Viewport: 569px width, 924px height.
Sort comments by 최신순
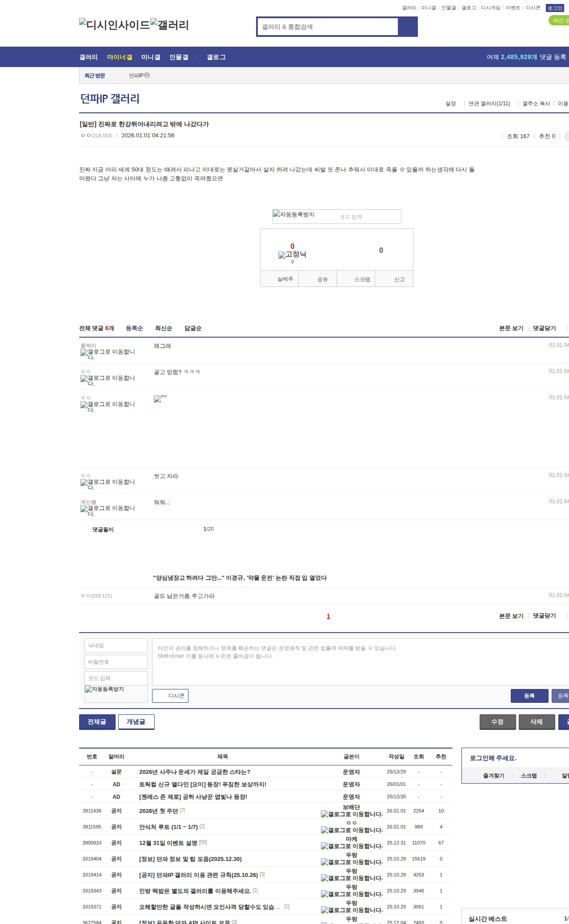(x=164, y=328)
